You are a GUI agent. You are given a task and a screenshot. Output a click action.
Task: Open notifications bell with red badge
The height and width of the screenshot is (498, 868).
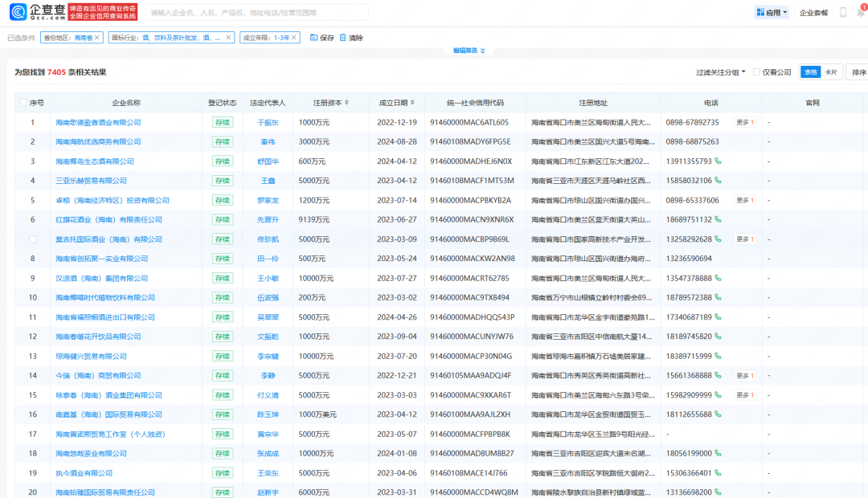tap(862, 11)
